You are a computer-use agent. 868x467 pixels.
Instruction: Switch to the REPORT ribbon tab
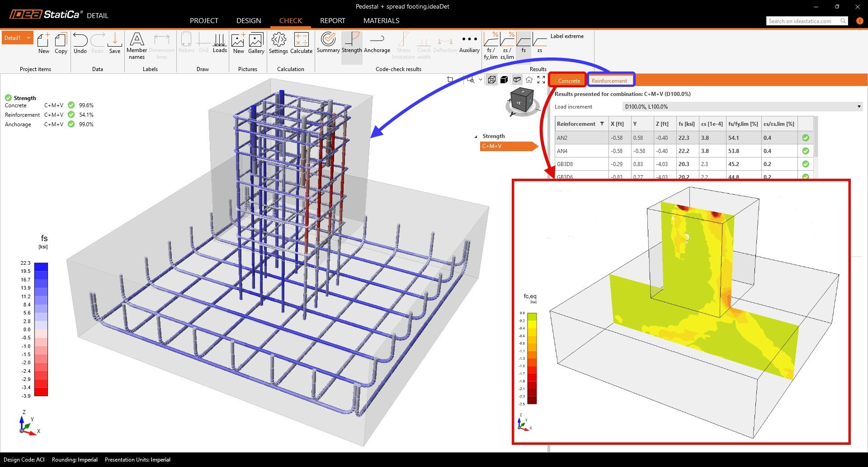click(332, 21)
